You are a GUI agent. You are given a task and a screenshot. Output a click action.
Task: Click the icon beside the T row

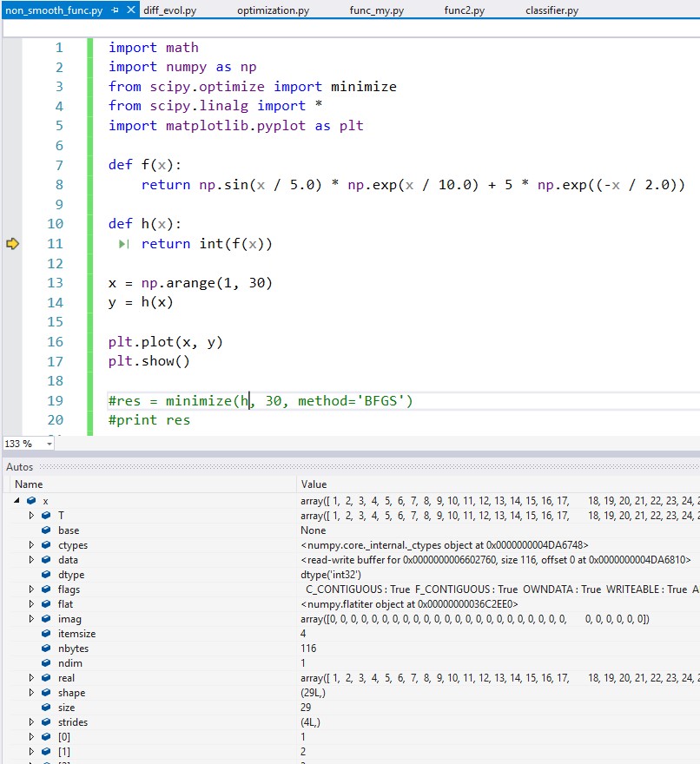click(46, 515)
